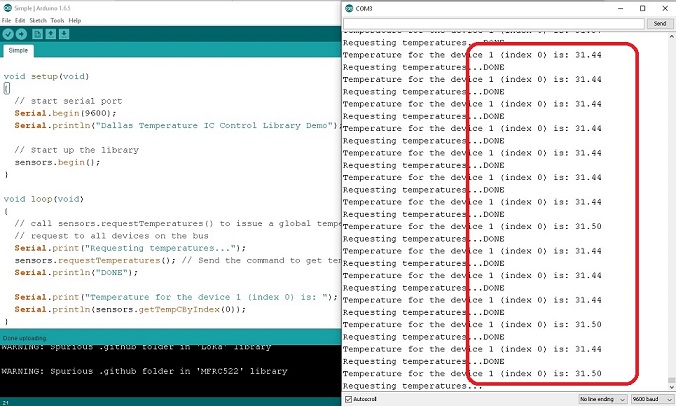Click the '// Start up the library' comment

click(x=76, y=150)
